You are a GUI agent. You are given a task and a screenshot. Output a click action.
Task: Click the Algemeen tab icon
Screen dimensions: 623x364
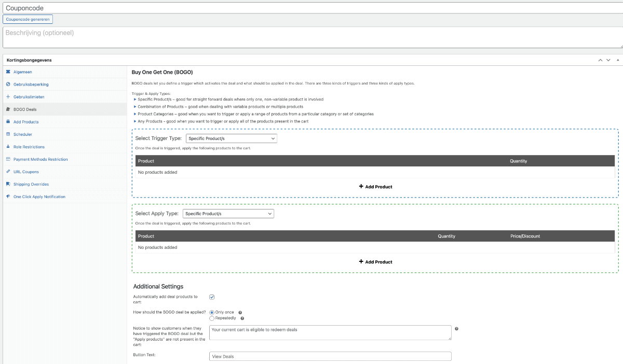click(8, 72)
